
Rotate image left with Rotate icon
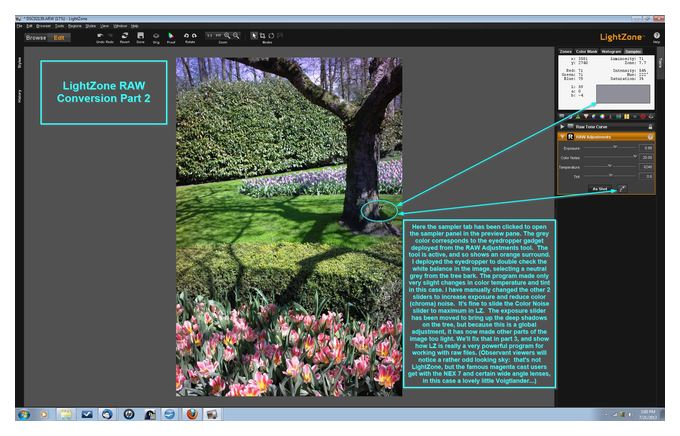pyautogui.click(x=186, y=36)
